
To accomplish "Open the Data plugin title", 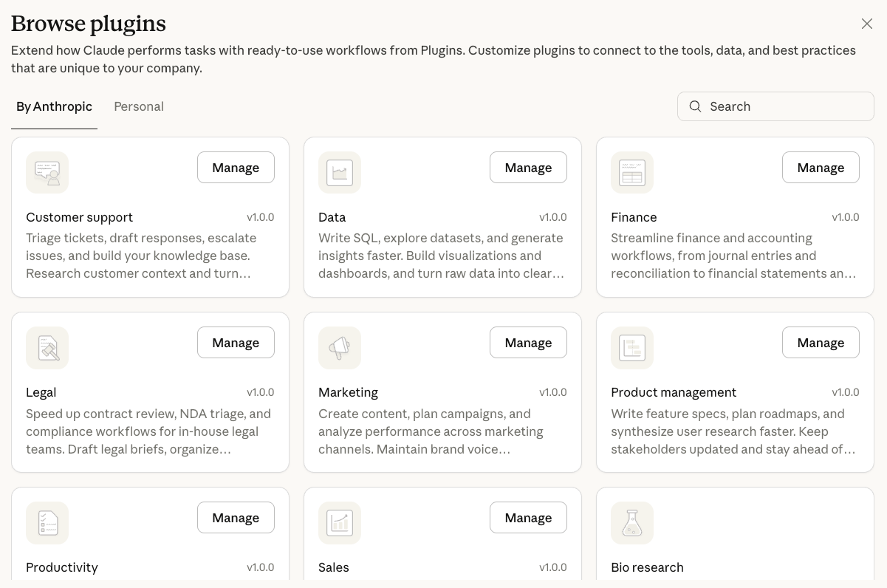I will (x=332, y=217).
